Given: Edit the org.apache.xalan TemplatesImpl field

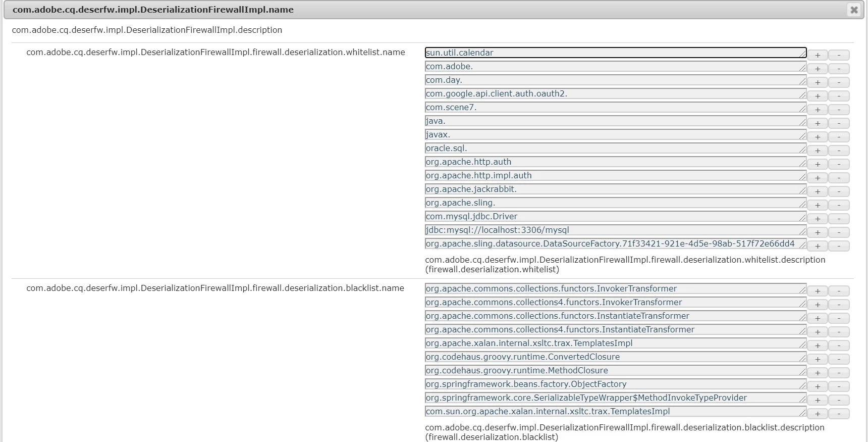Looking at the screenshot, I should tap(616, 343).
